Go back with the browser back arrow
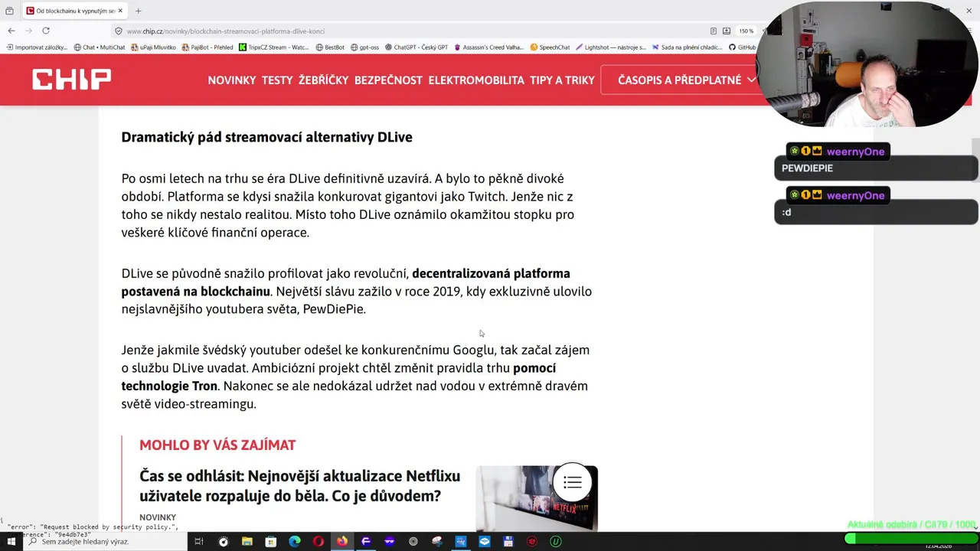The height and width of the screenshot is (551, 980). pos(11,31)
